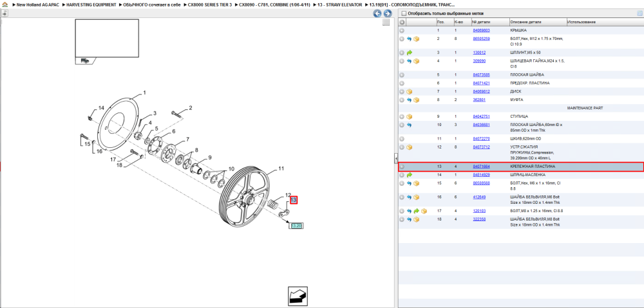The height and width of the screenshot is (308, 644).
Task: Click package box icon for part 86508568
Action: [x=416, y=183]
